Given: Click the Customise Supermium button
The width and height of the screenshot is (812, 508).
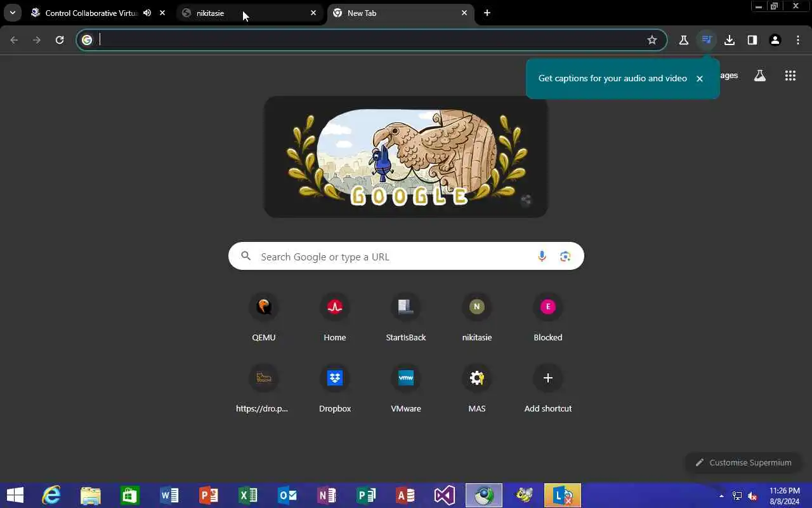Looking at the screenshot, I should pos(743,462).
